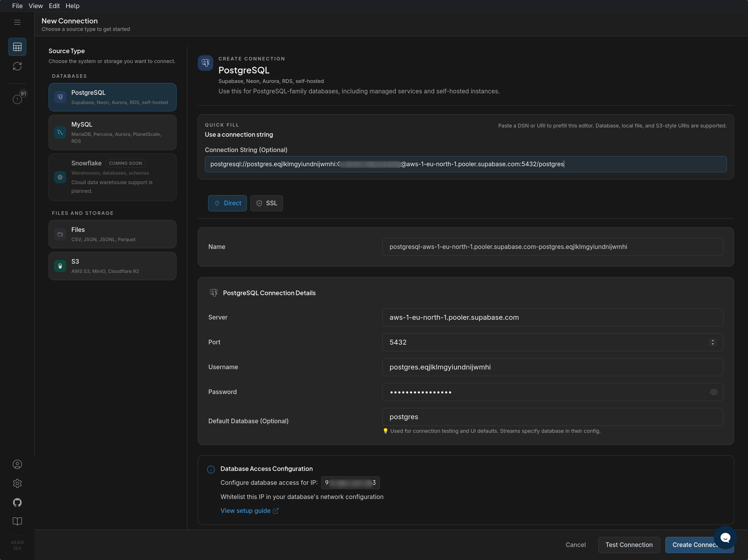This screenshot has width=748, height=560.
Task: Click the 'Use a connection string' heading
Action: (x=239, y=135)
